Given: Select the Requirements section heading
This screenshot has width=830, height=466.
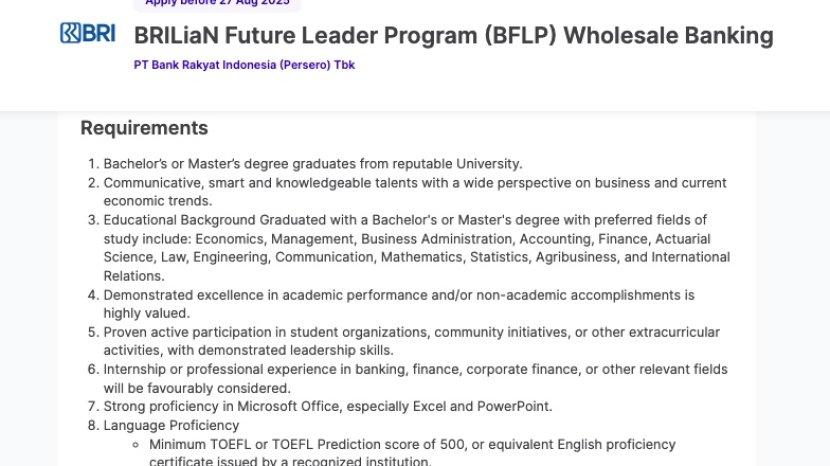Looking at the screenshot, I should click(x=144, y=128).
